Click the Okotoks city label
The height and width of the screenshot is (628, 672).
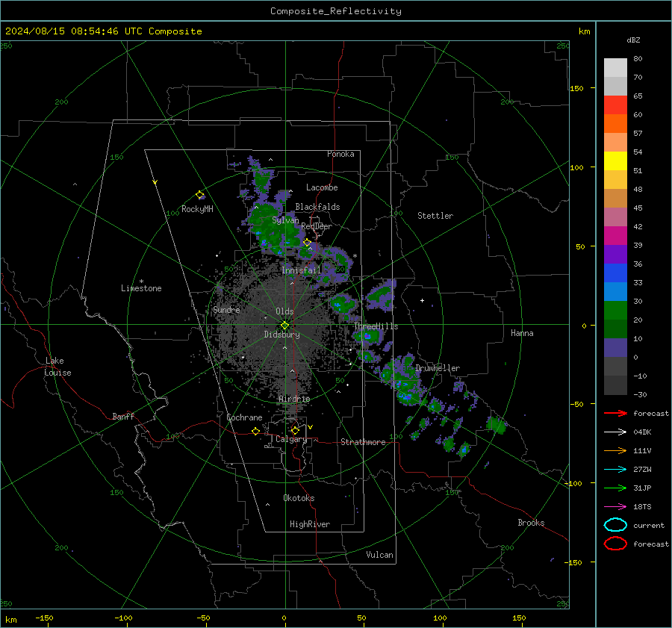pyautogui.click(x=299, y=497)
